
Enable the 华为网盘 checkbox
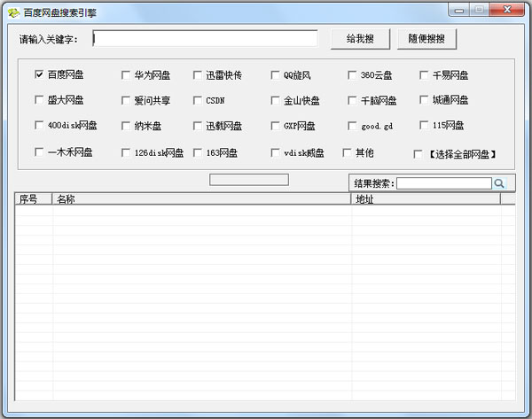pos(126,75)
